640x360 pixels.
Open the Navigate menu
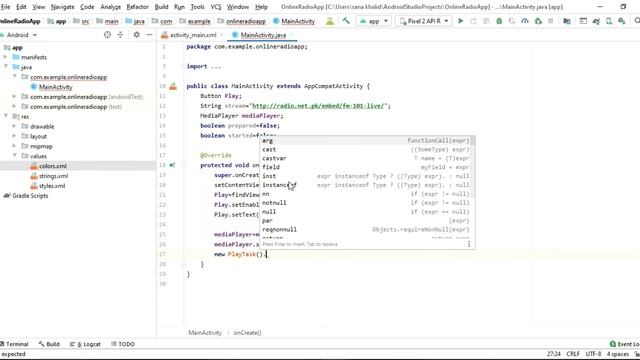pyautogui.click(x=62, y=7)
